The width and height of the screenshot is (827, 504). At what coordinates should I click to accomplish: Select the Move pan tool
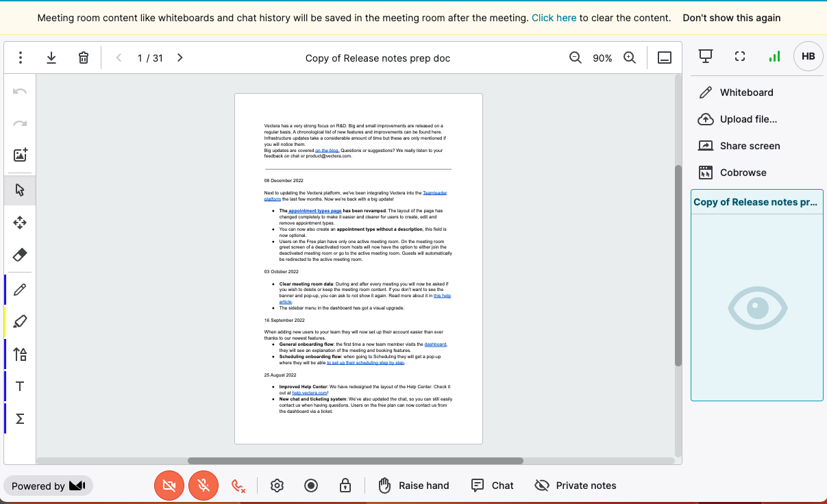[20, 223]
